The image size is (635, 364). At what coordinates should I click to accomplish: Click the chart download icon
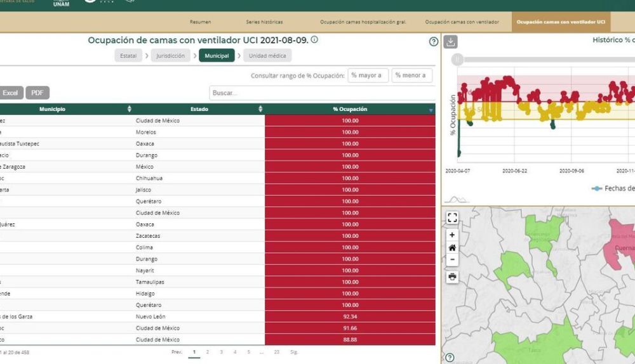point(450,42)
